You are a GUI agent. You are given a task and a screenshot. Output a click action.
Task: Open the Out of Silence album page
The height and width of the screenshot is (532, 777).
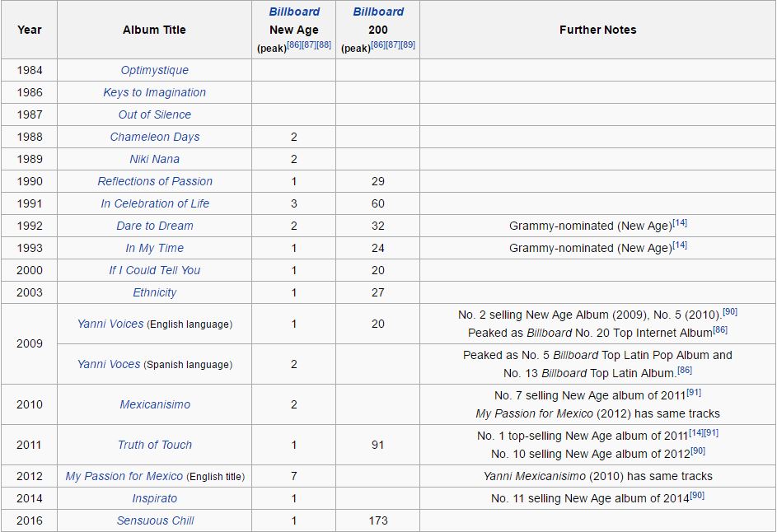(x=154, y=114)
